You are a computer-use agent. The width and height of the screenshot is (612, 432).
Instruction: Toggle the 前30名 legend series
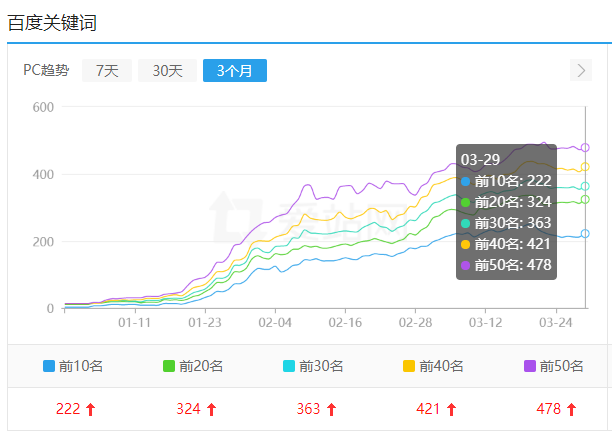(x=313, y=366)
